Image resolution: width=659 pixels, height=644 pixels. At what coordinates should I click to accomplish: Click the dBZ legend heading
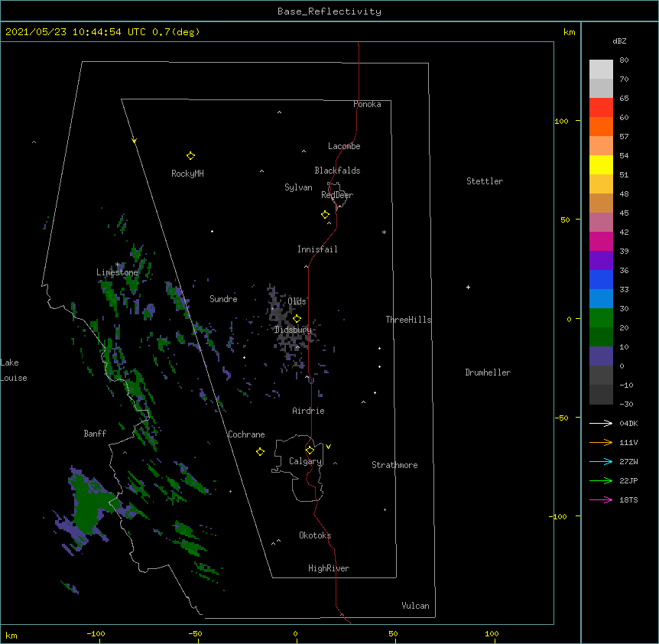coord(619,41)
